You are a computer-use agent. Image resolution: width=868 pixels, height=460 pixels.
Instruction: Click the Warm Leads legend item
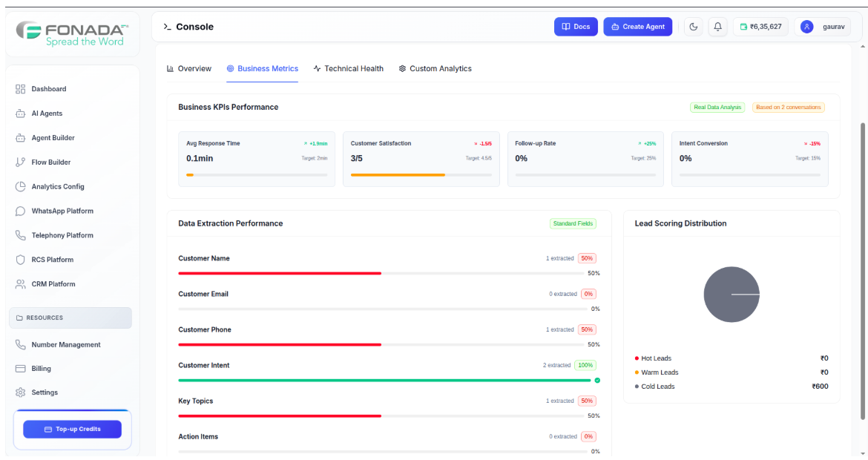point(731,372)
